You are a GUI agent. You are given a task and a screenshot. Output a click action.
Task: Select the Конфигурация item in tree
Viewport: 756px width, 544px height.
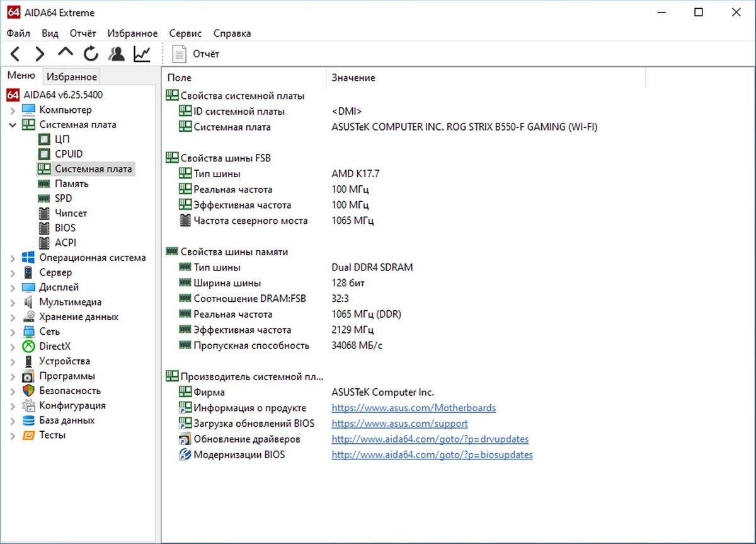pyautogui.click(x=72, y=405)
